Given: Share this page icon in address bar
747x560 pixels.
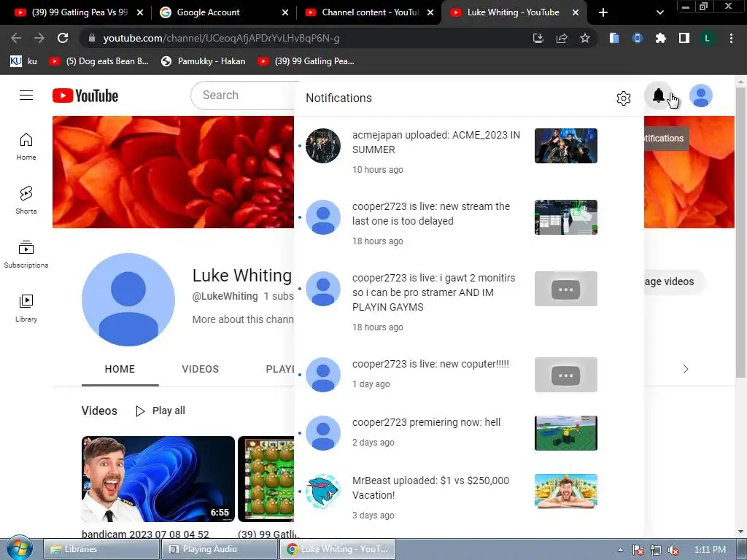Looking at the screenshot, I should pos(562,38).
